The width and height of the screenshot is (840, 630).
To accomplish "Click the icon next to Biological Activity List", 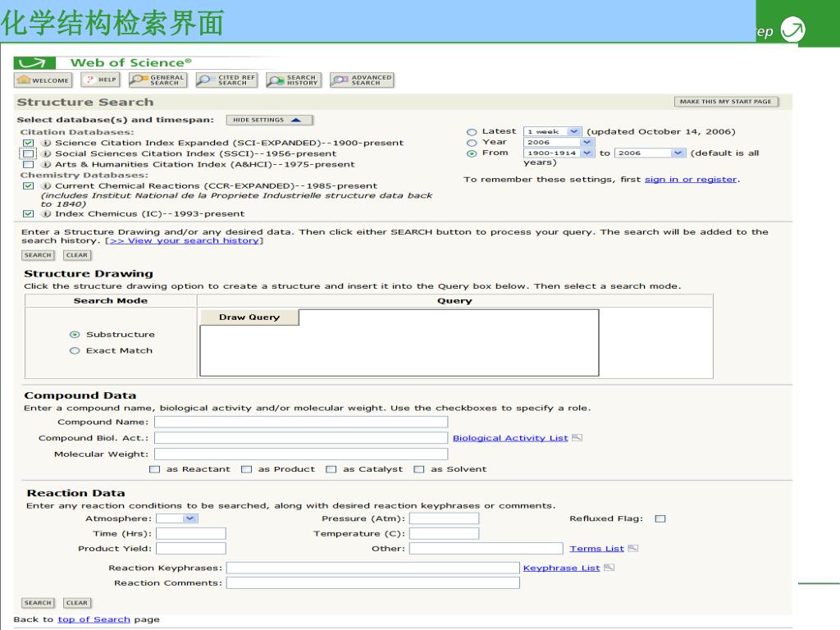I will tap(577, 438).
